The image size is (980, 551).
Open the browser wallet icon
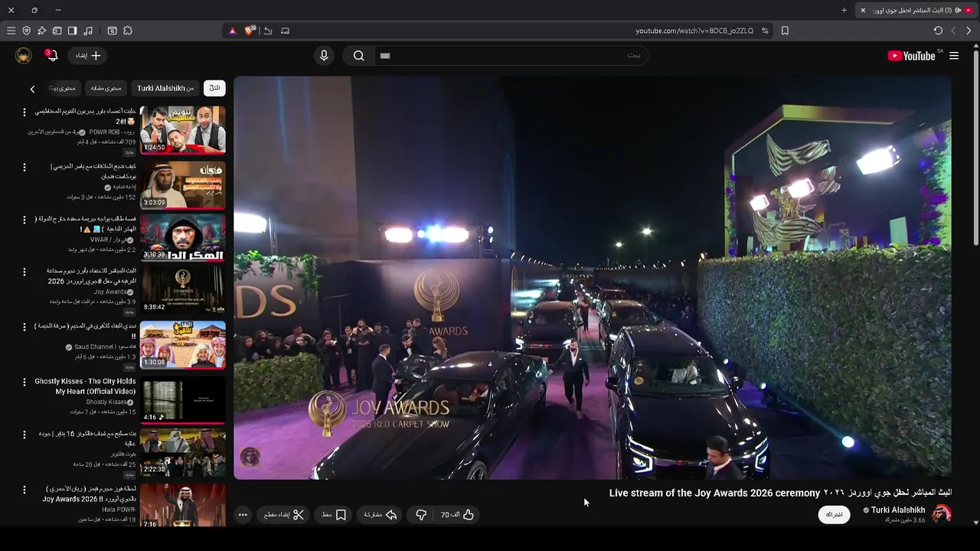click(x=57, y=31)
